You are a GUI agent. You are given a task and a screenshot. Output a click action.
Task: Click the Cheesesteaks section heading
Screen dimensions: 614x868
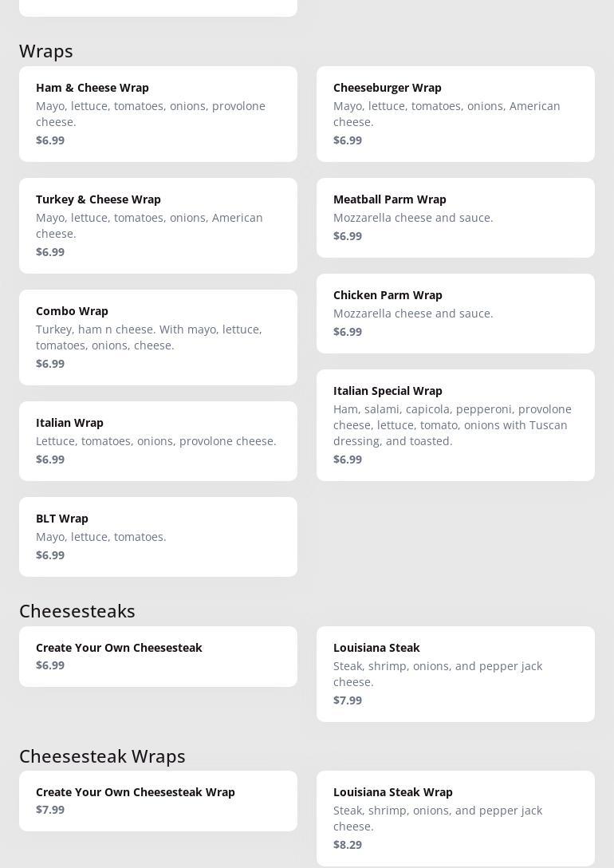pos(77,611)
